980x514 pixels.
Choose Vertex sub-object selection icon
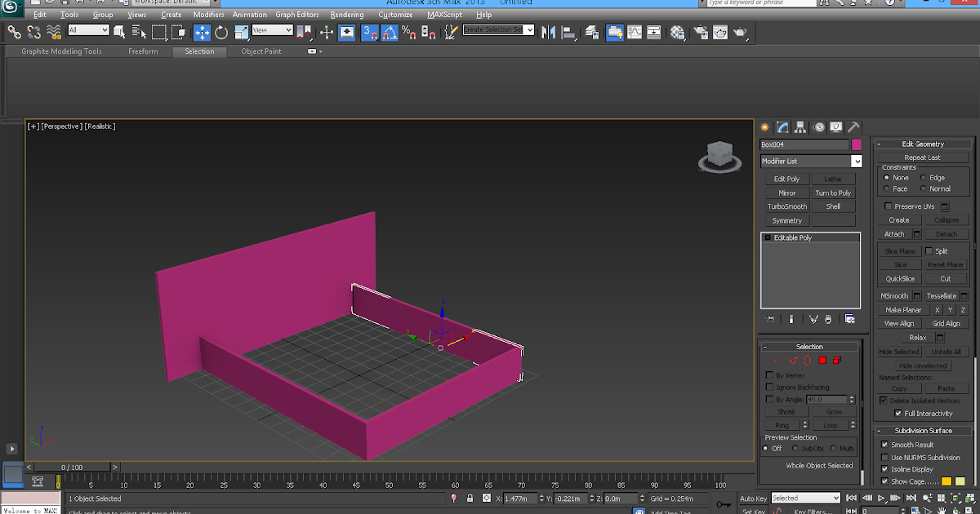click(778, 360)
